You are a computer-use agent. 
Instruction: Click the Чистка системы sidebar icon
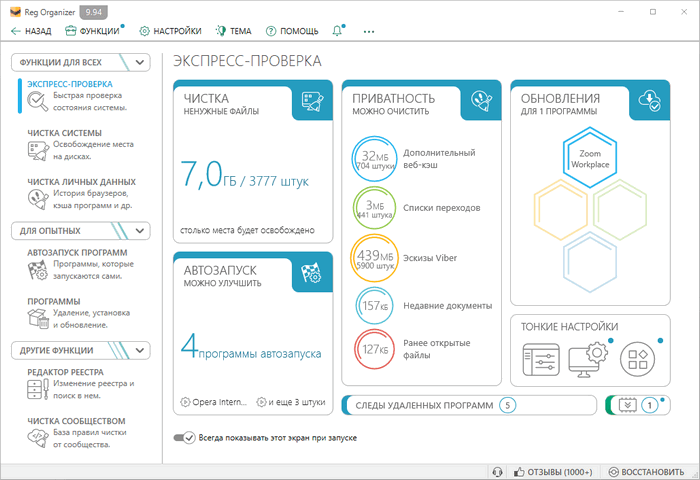pos(38,150)
